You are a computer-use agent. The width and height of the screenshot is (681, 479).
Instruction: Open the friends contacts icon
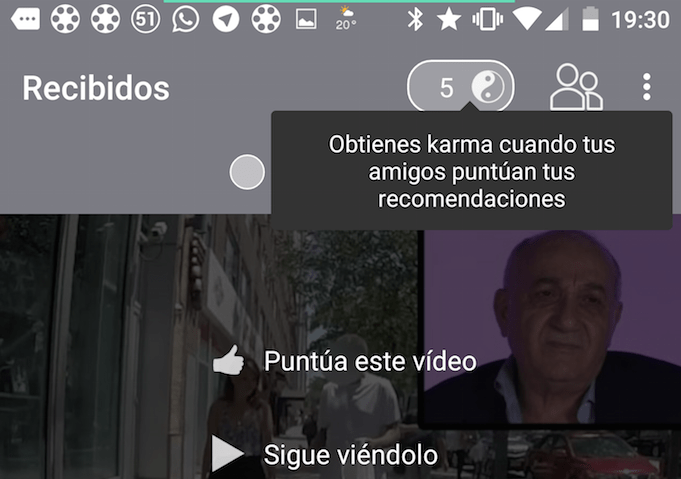point(576,87)
